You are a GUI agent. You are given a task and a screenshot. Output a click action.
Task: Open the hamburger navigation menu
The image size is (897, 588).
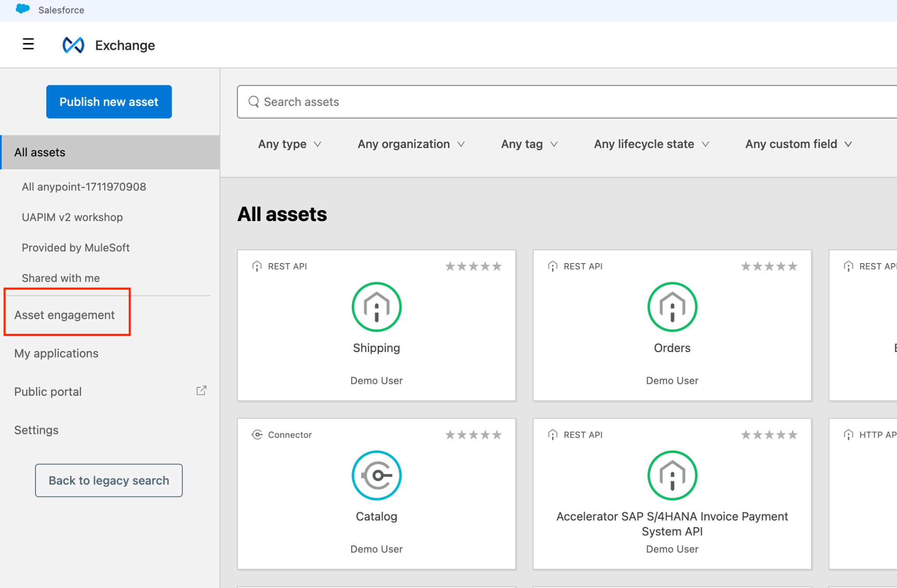coord(28,44)
